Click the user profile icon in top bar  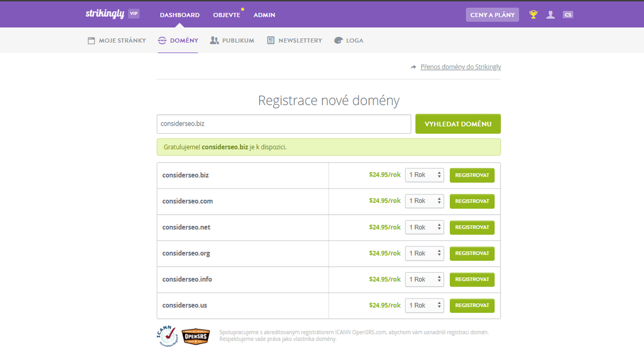pyautogui.click(x=551, y=14)
